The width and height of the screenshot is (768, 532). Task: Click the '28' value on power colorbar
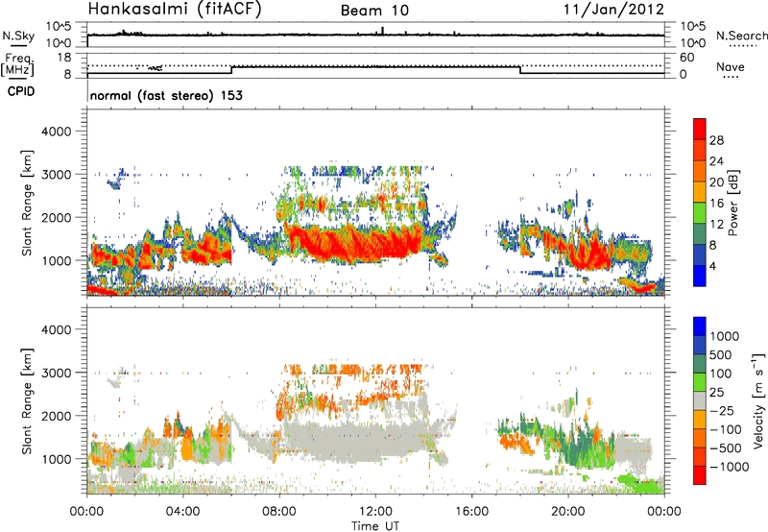tap(716, 140)
